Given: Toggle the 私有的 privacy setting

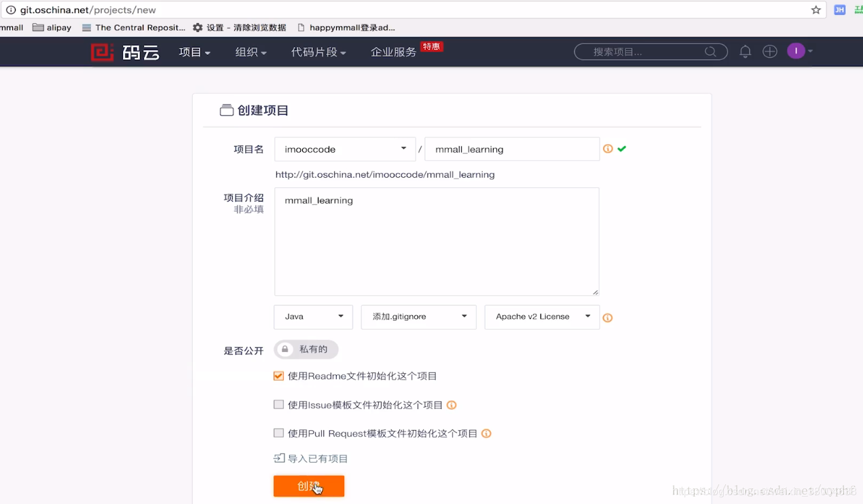Looking at the screenshot, I should coord(306,349).
